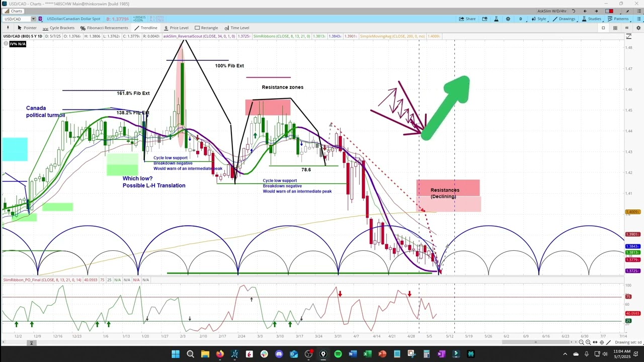The image size is (644, 362).
Task: Open the flask Edit Studies icon by Share
Action: 496,19
